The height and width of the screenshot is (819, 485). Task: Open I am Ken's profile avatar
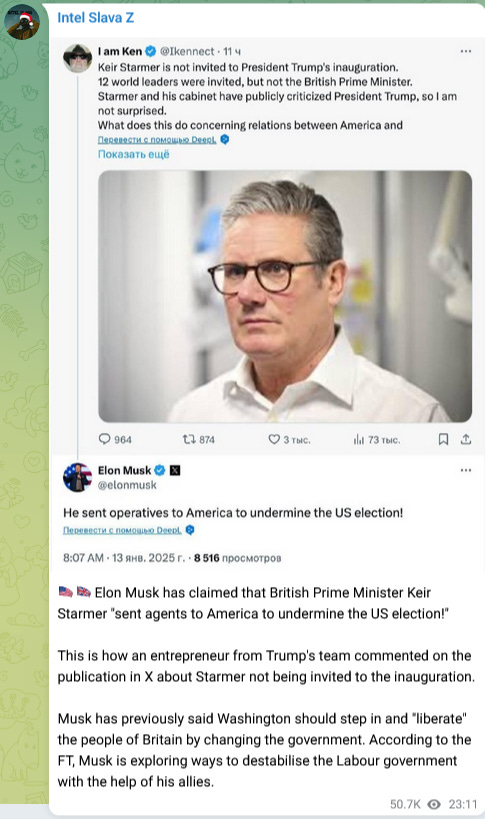(77, 58)
